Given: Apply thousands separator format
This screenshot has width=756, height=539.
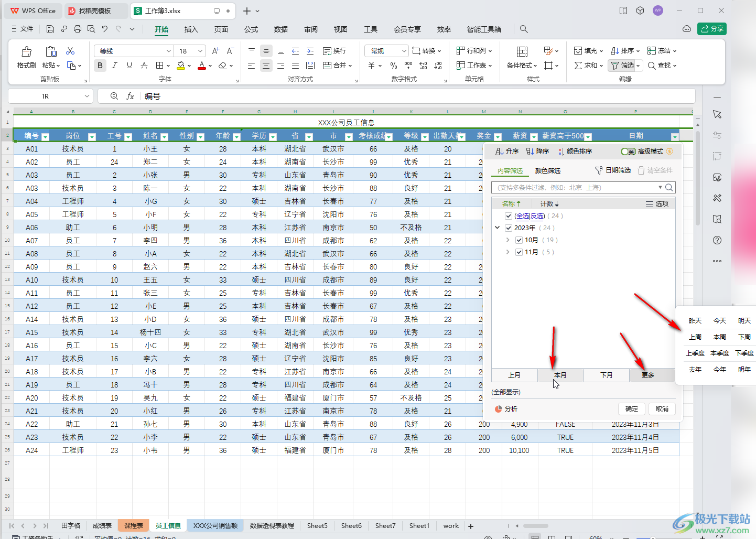Looking at the screenshot, I should [x=408, y=66].
